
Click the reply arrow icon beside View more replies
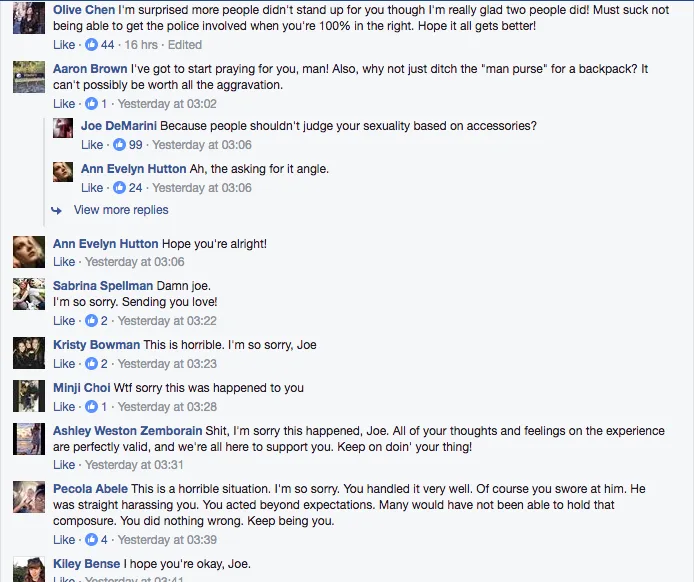click(x=57, y=210)
